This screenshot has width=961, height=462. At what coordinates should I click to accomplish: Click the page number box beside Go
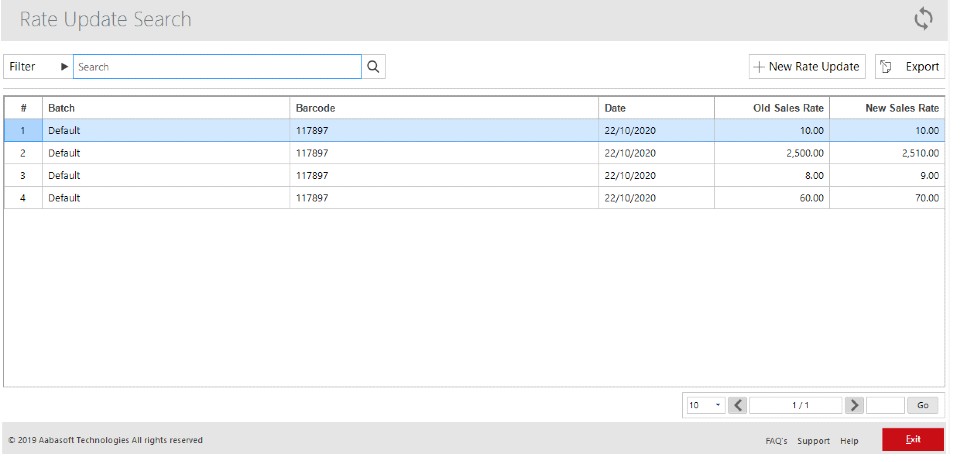885,405
